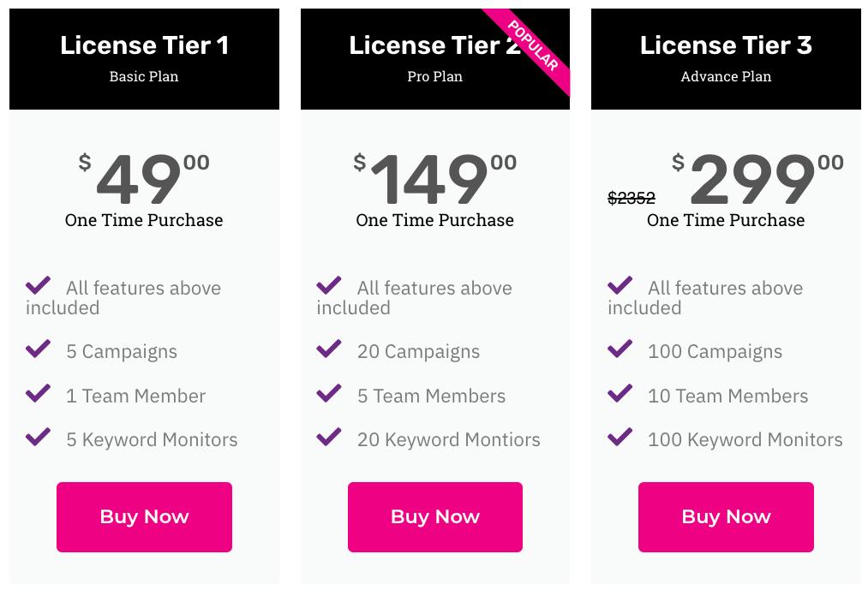Viewport: 868px width, 596px height.
Task: Select the checkmark beside "5 Keyword Monitors"
Action: pos(39,439)
